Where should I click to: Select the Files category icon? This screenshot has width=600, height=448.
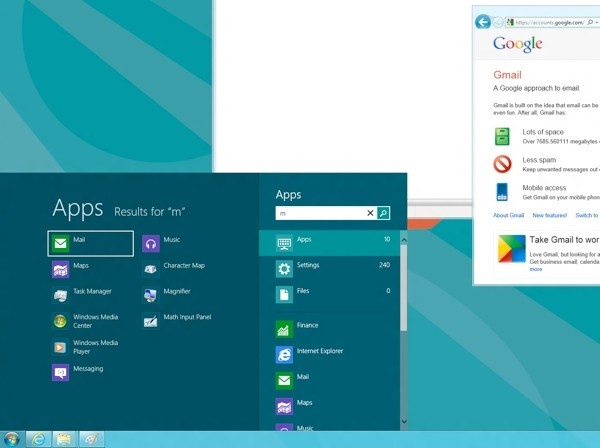coord(284,295)
